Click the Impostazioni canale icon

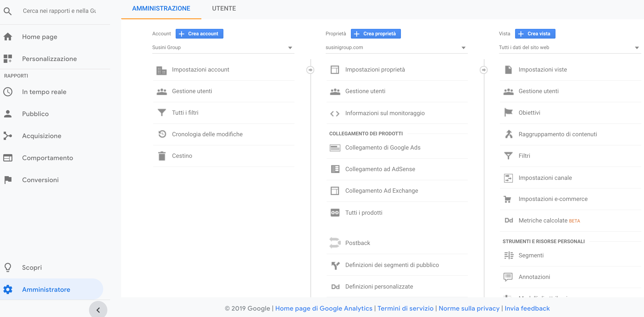(x=508, y=178)
